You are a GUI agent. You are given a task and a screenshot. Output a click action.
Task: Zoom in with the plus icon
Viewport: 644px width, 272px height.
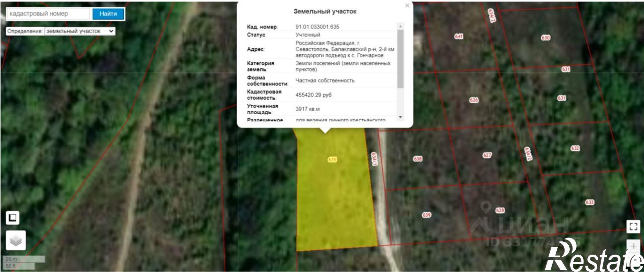coord(633,246)
